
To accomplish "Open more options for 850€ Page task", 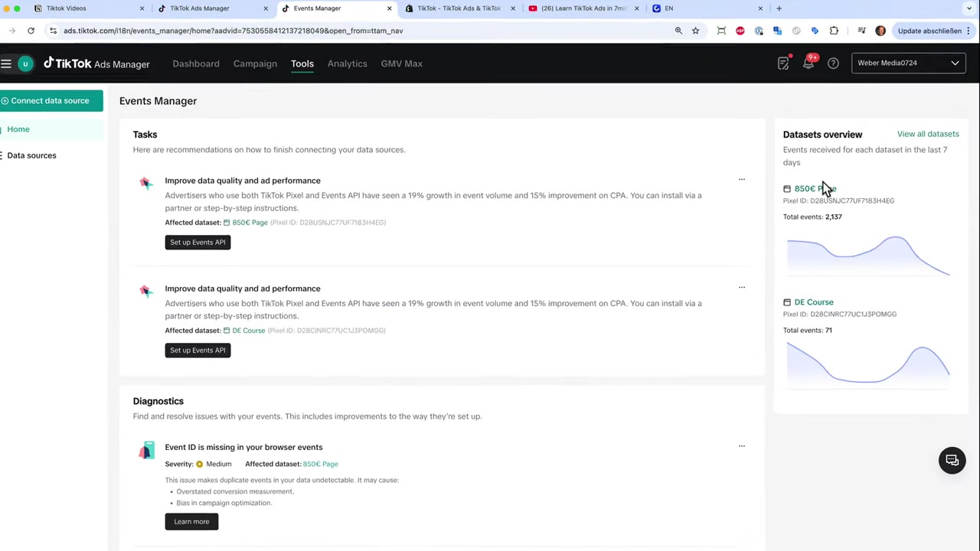I will coord(741,180).
